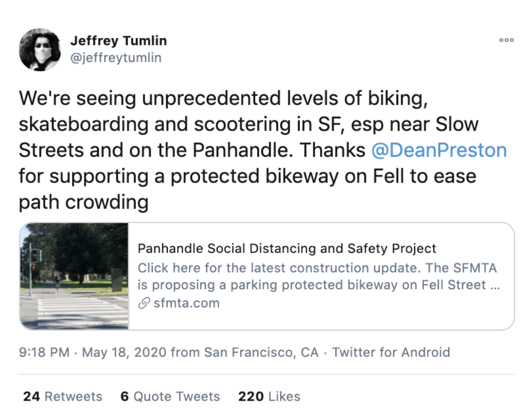Open the @DeanPreston mention
Screen dimensions: 532x417
(x=439, y=150)
